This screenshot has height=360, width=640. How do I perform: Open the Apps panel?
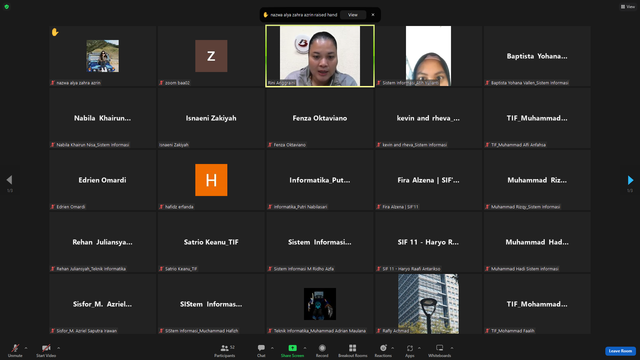(410, 350)
